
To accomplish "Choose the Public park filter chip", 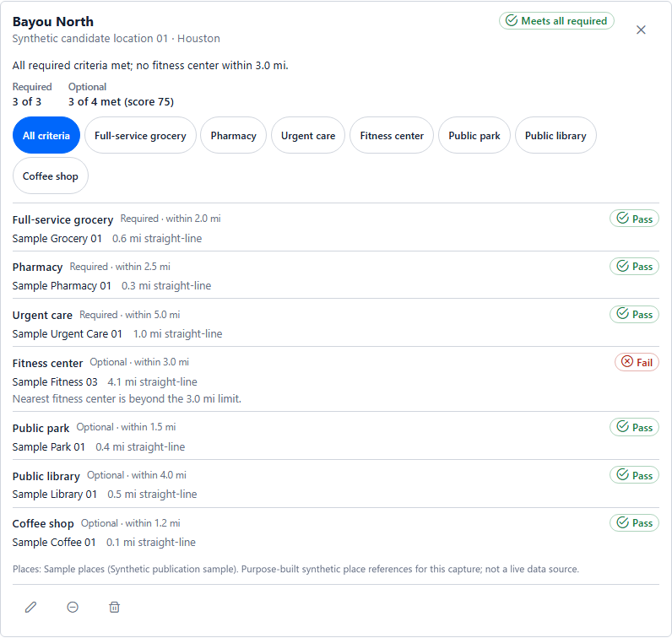I will [474, 135].
